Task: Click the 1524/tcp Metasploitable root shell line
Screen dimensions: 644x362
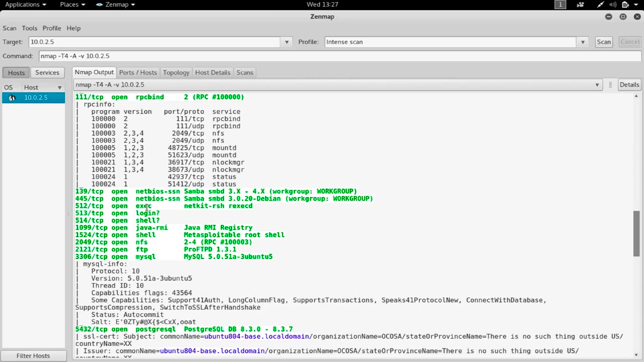Action: click(180, 235)
